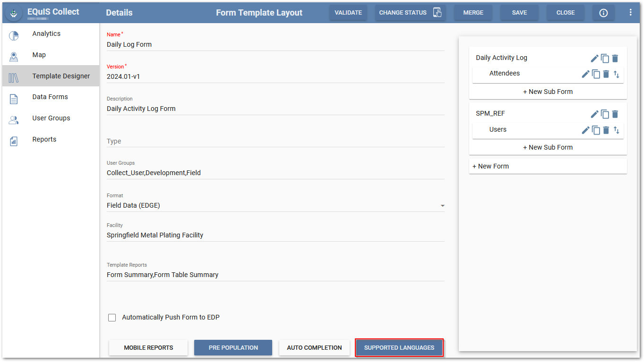Duplicate the Daily Activity Log form
644x362 pixels.
605,59
